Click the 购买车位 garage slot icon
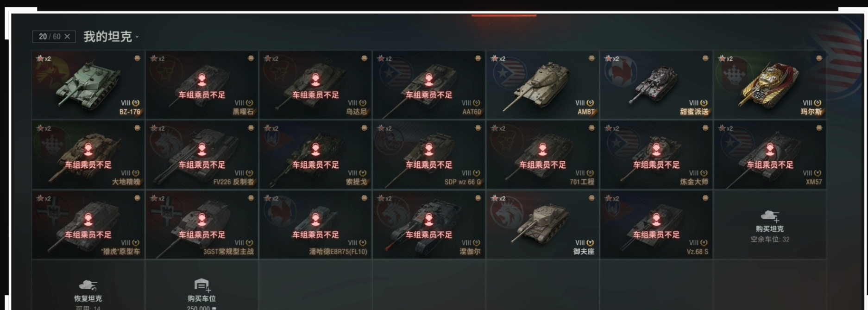This screenshot has width=868, height=310. 202,285
